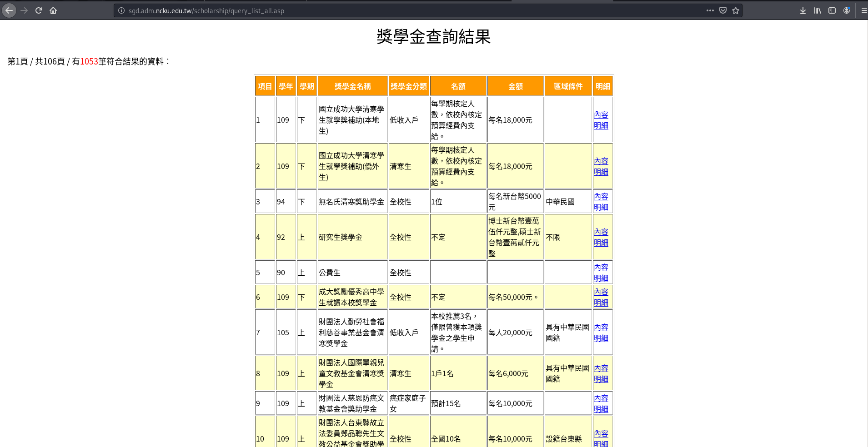Click the 學期 column header

[x=307, y=86]
